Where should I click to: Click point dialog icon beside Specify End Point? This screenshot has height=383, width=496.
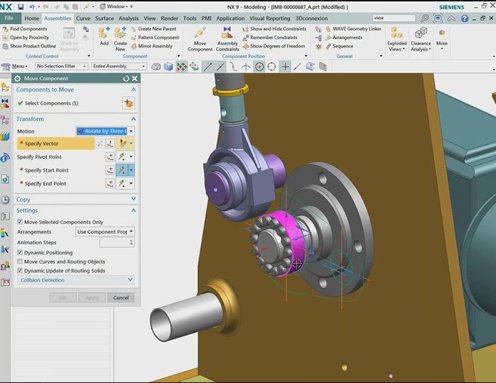point(110,183)
